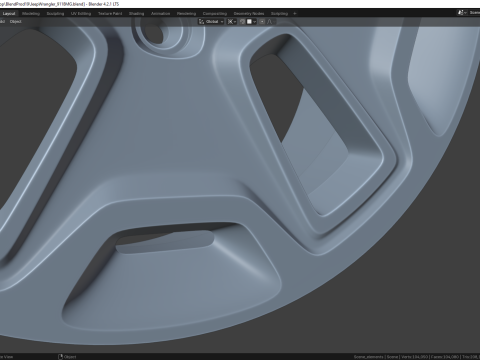Switch to the Shading workspace tab
Image resolution: width=480 pixels, height=360 pixels.
coord(137,14)
